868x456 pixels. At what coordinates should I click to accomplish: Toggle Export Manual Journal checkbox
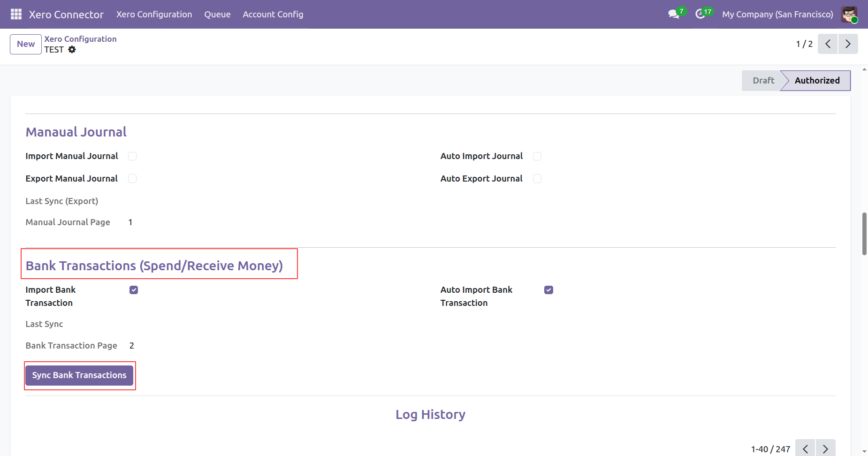pyautogui.click(x=132, y=179)
